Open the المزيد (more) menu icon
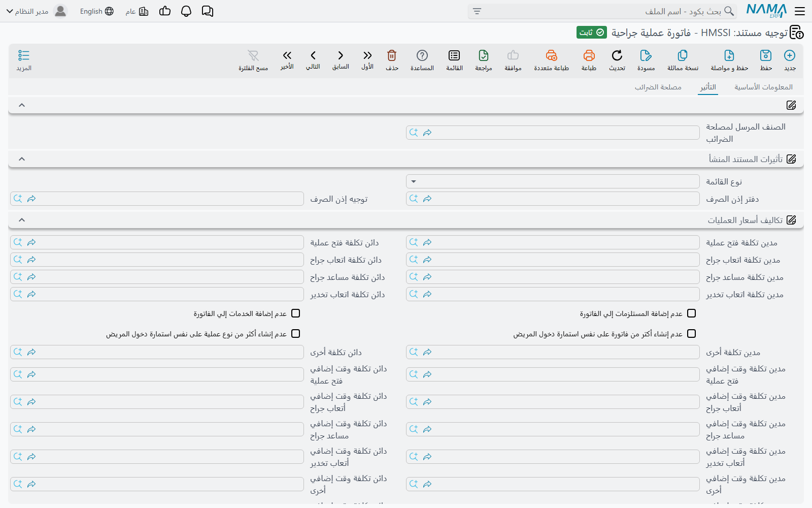The image size is (812, 508). coord(24,55)
